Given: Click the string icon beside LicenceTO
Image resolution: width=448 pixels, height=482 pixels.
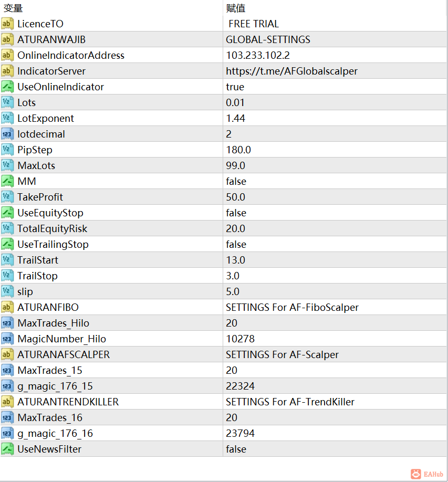Looking at the screenshot, I should point(7,24).
